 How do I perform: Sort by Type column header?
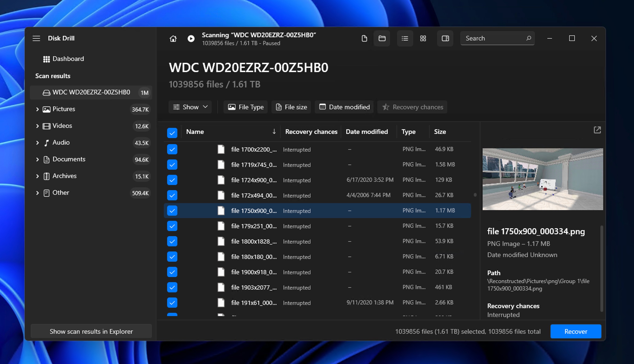408,132
